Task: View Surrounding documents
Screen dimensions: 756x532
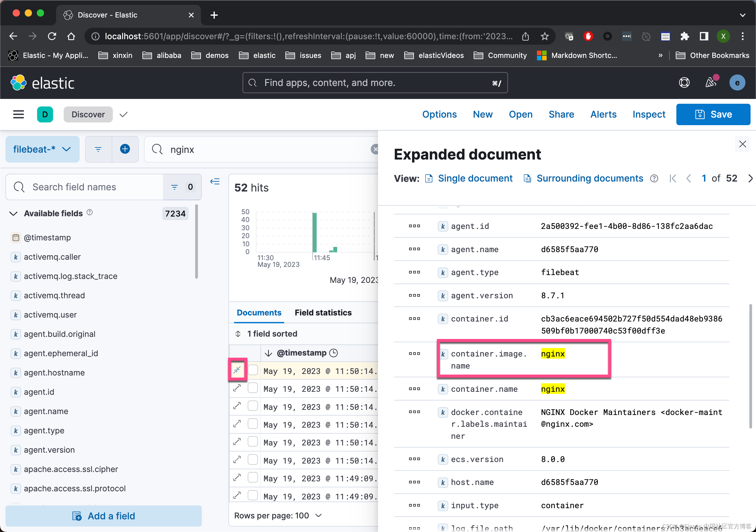Action: pos(589,178)
